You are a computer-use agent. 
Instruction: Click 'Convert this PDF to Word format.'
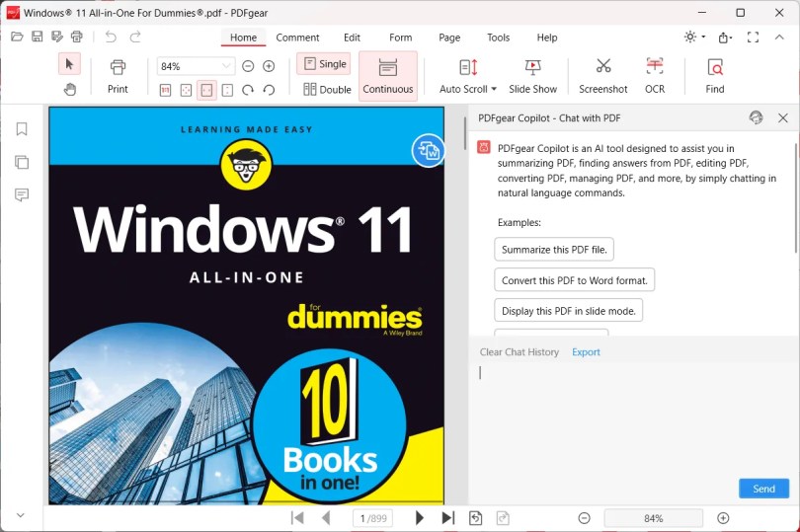pos(575,280)
